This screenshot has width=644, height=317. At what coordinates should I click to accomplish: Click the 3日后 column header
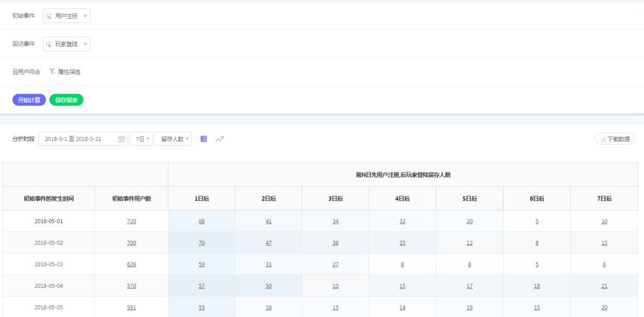click(x=336, y=198)
